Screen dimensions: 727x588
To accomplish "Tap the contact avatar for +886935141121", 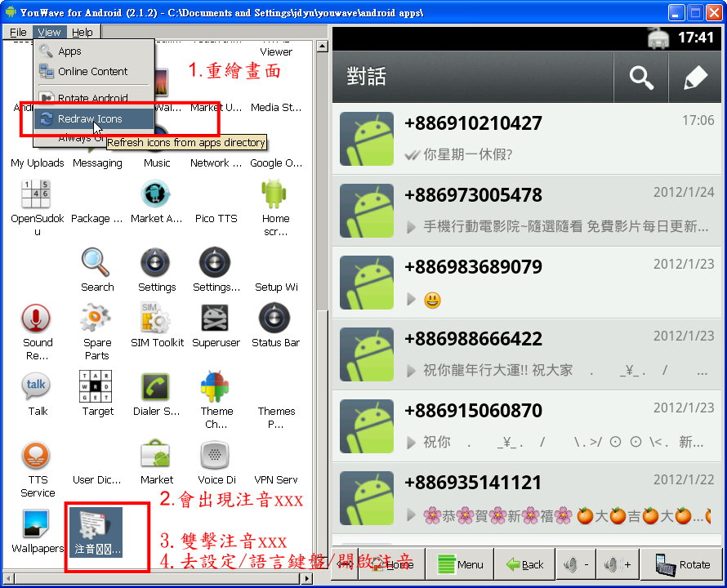I will click(367, 498).
